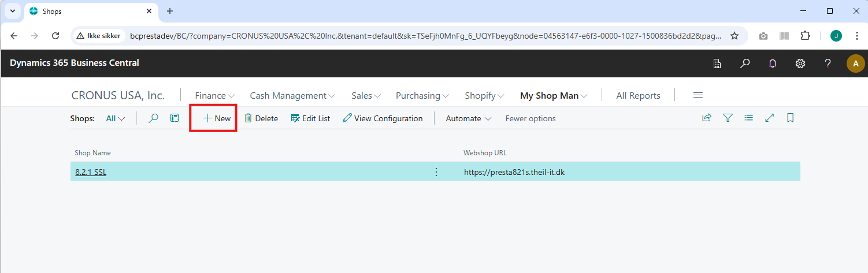This screenshot has height=273, width=868.
Task: Search the Shops list with magnifier icon
Action: [x=153, y=118]
